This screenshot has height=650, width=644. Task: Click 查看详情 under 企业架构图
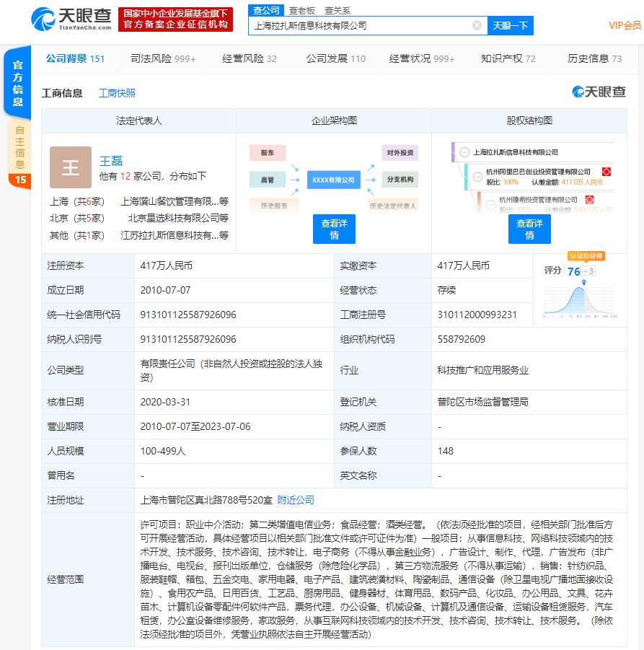tap(334, 229)
